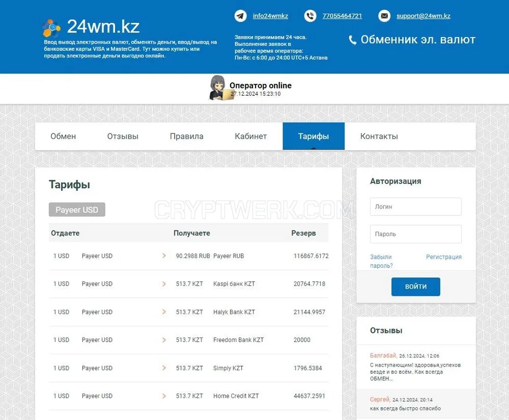The image size is (509, 420).
Task: Click the Halyk Bank KZT cell
Action: [234, 312]
